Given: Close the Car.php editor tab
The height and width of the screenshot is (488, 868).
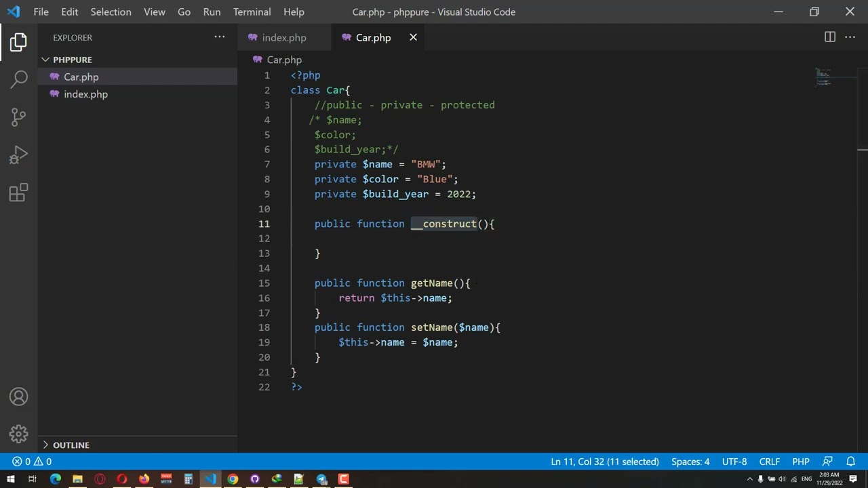Looking at the screenshot, I should tap(413, 37).
